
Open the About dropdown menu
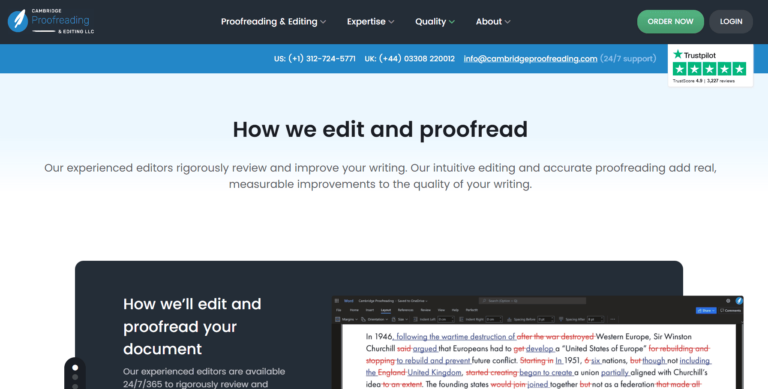(493, 22)
